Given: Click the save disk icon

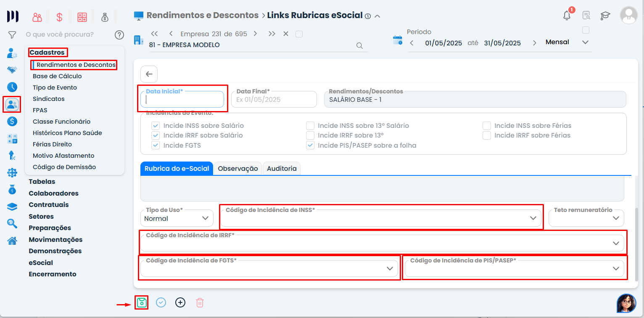Looking at the screenshot, I should 142,302.
